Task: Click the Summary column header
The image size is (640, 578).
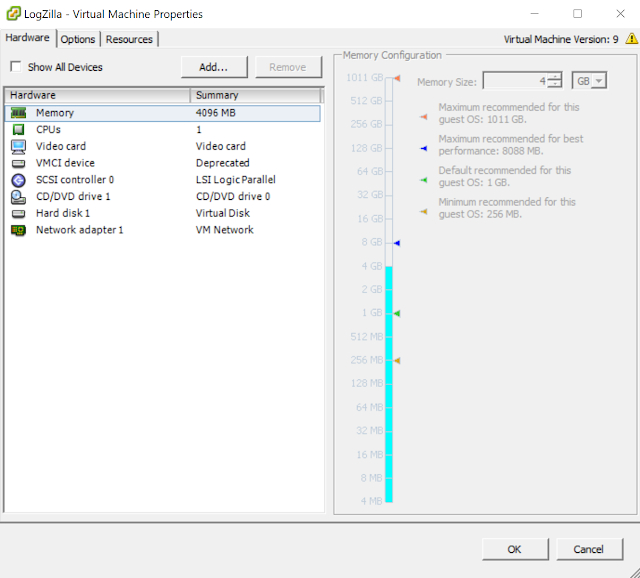Action: coord(256,96)
